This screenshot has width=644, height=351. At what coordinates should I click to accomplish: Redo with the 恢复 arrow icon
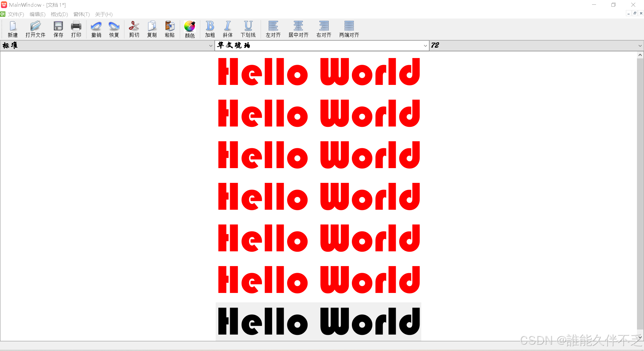pos(114,29)
